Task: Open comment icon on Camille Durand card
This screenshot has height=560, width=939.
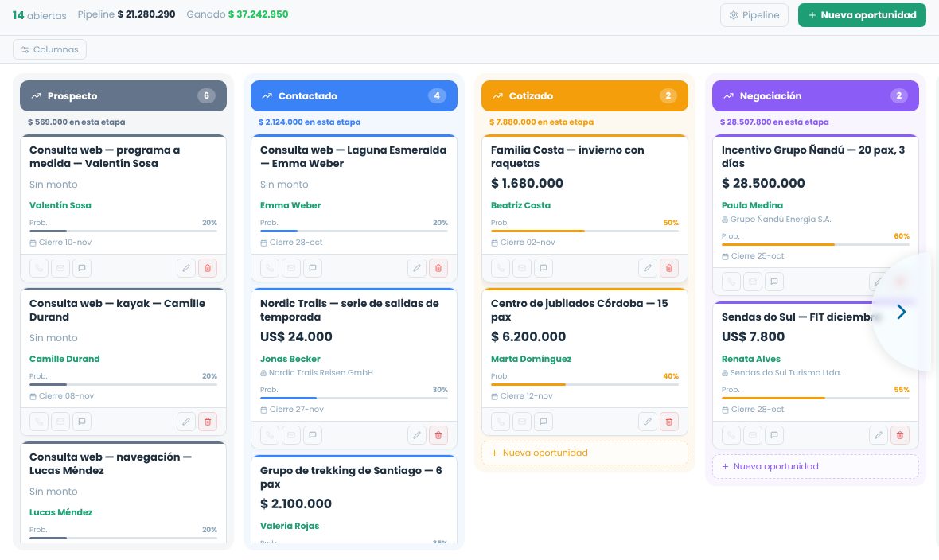Action: [x=82, y=422]
